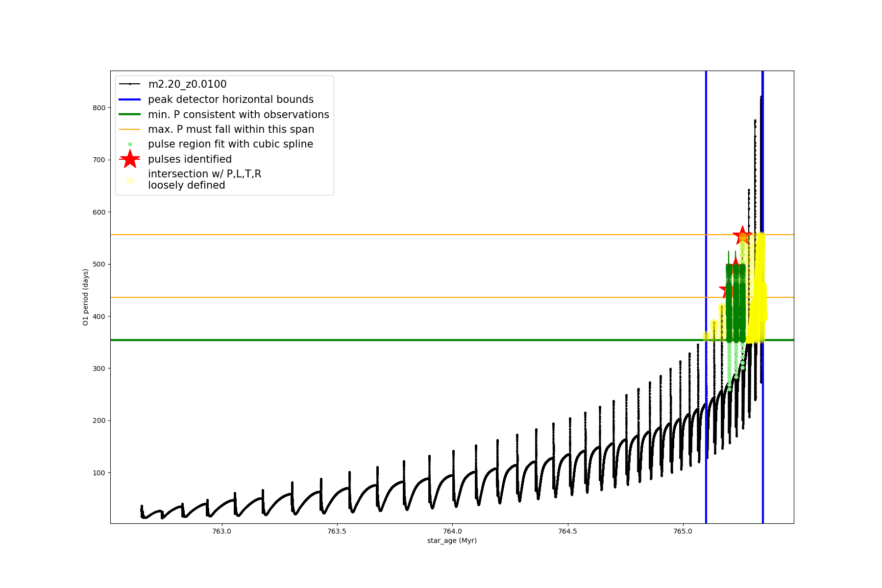Click the orange line swatch in the legend

point(130,129)
